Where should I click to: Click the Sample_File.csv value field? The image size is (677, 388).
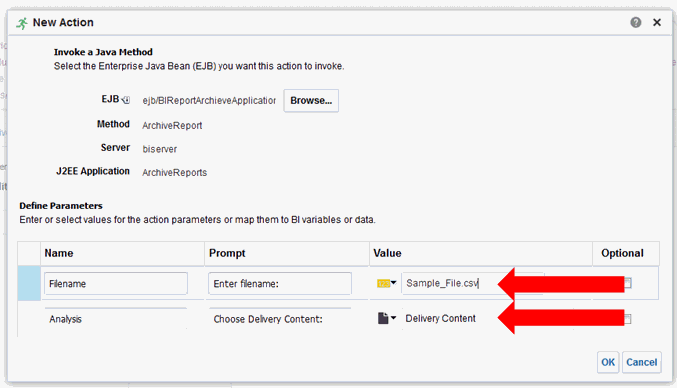(x=451, y=283)
